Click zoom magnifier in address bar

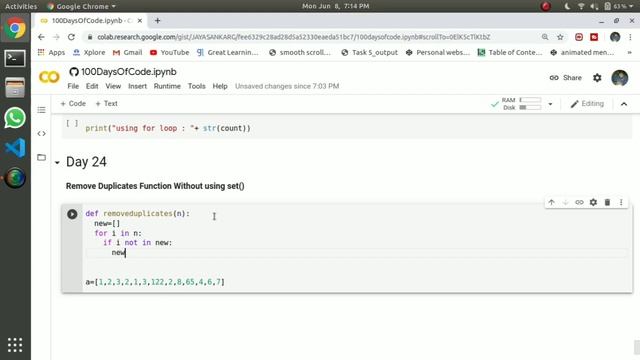545,37
